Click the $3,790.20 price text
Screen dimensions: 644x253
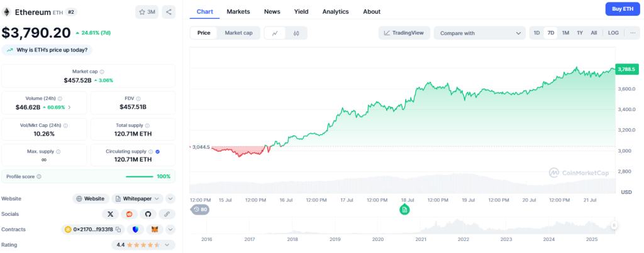[36, 33]
